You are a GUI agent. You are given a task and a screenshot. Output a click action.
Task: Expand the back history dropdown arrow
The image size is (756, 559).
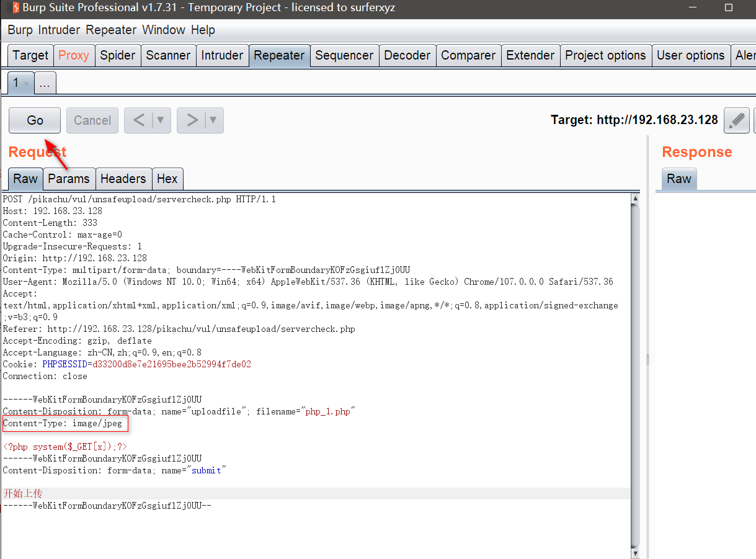160,120
